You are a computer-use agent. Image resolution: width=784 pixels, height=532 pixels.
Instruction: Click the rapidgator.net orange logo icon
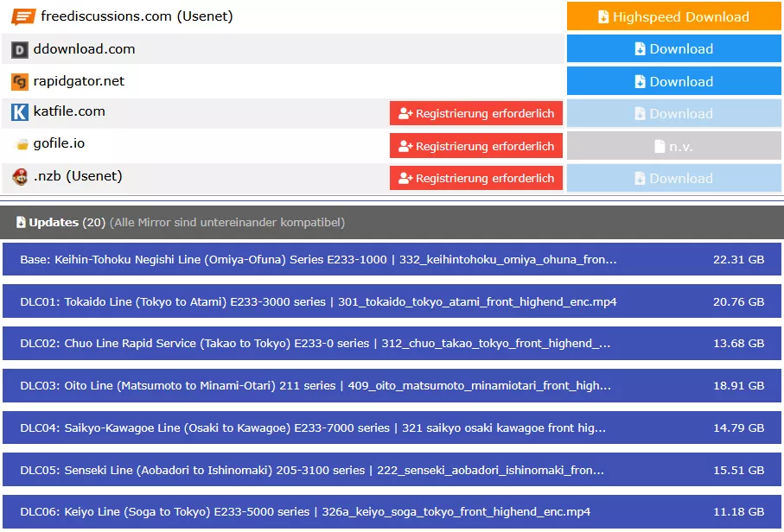(x=20, y=82)
